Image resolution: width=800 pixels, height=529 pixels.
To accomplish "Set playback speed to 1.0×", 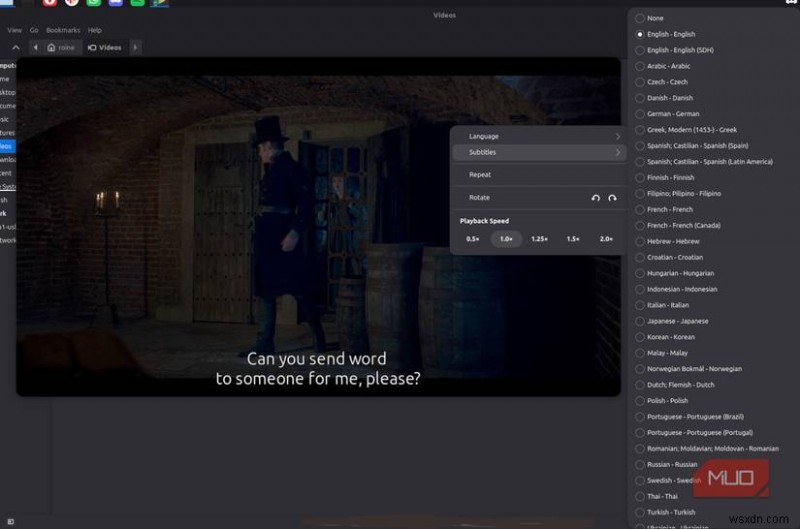I will coord(506,239).
